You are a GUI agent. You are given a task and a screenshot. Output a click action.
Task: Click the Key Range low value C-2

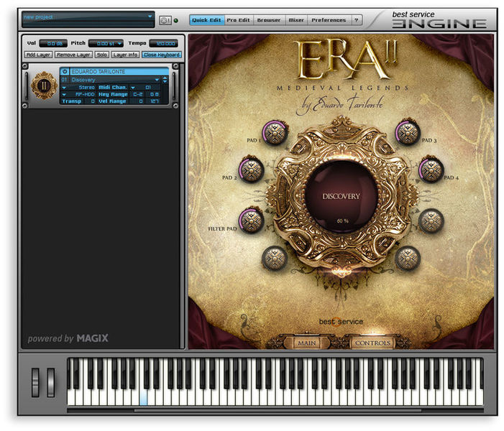(138, 94)
